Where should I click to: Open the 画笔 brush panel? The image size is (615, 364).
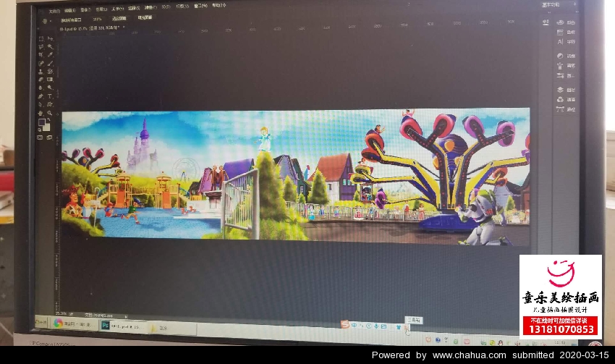click(x=566, y=66)
